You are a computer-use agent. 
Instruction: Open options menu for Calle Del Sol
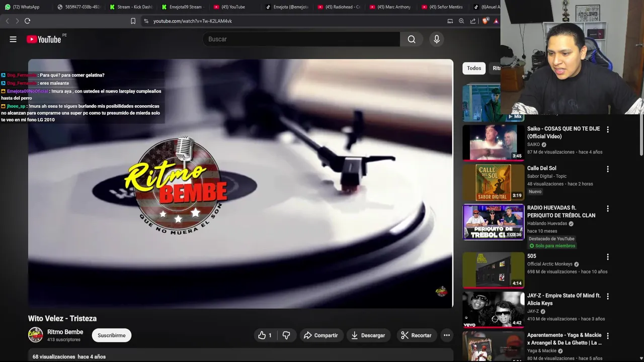tap(607, 169)
